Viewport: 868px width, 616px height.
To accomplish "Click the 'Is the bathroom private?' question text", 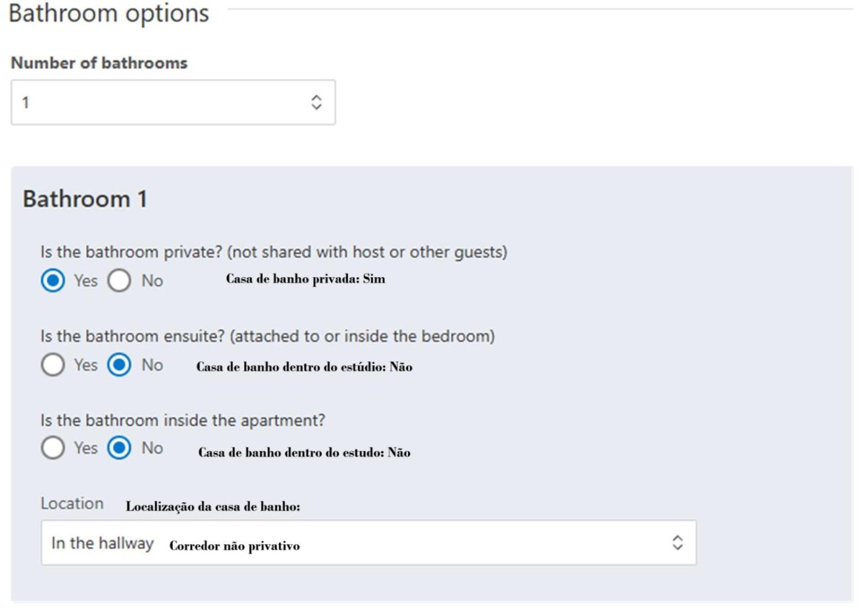I will point(273,252).
